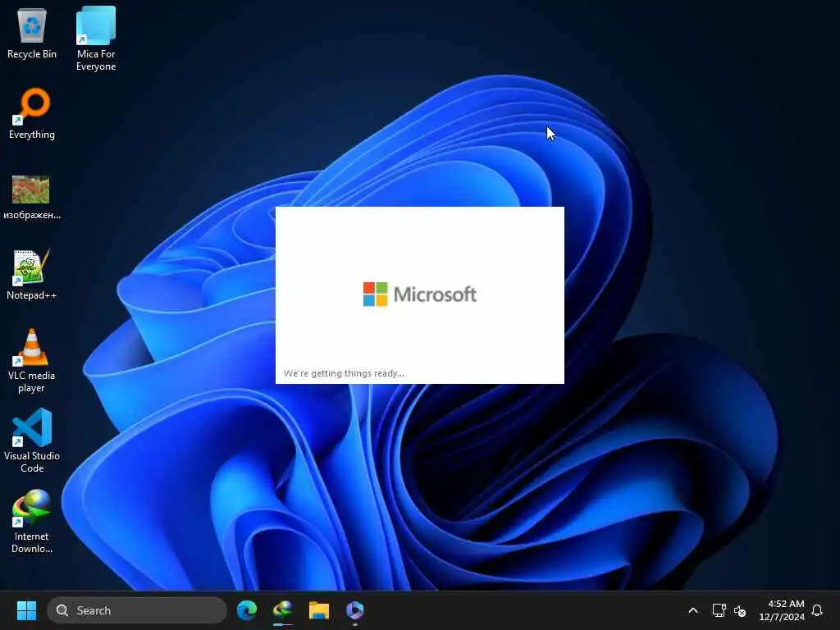840x630 pixels.
Task: Show hidden system tray icons
Action: pyautogui.click(x=692, y=610)
